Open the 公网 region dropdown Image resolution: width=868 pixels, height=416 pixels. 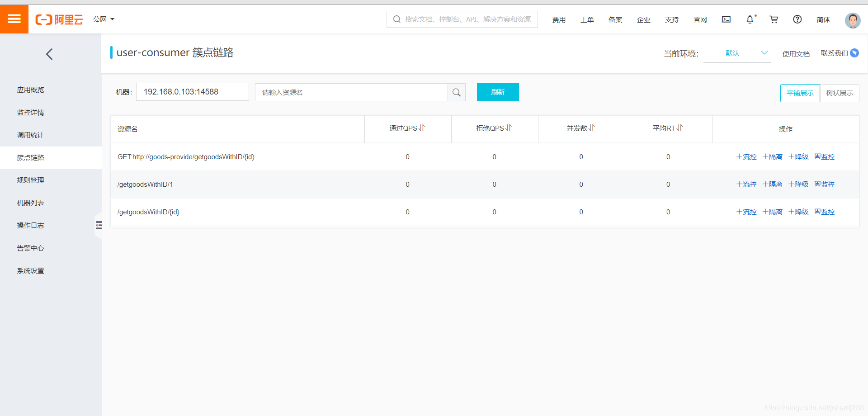[x=104, y=19]
